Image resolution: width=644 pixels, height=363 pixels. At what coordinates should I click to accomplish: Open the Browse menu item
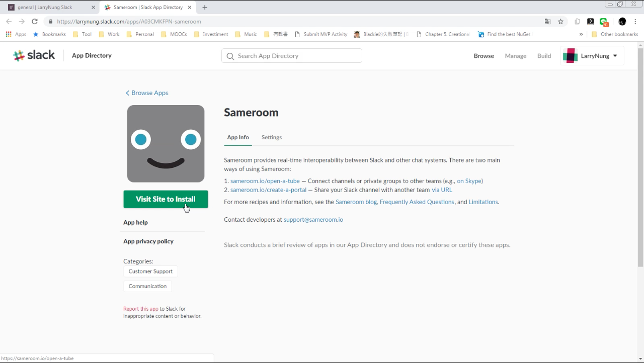click(x=484, y=56)
